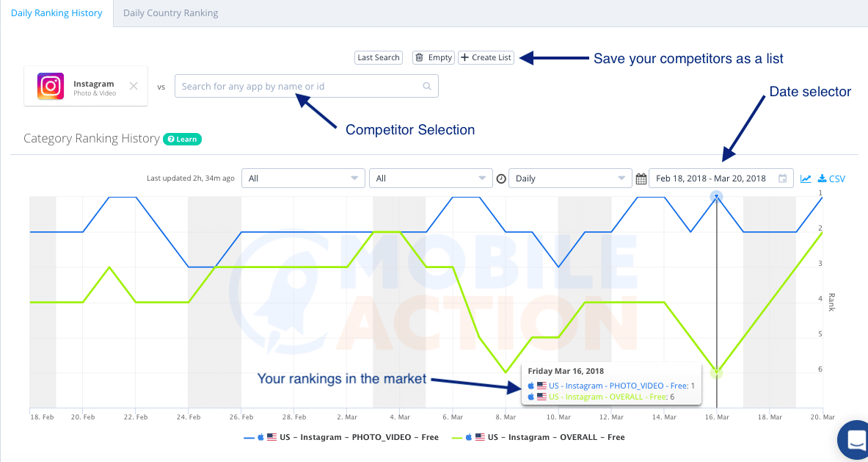Viewport: 868px width, 462px height.
Task: Switch to Daily Country Ranking tab
Action: click(x=170, y=13)
